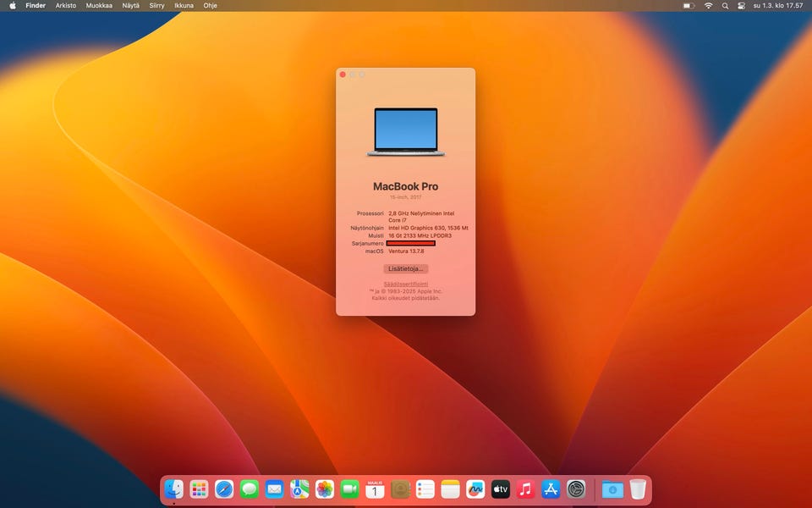Click the Prosessori label
Image resolution: width=812 pixels, height=508 pixels.
point(370,213)
